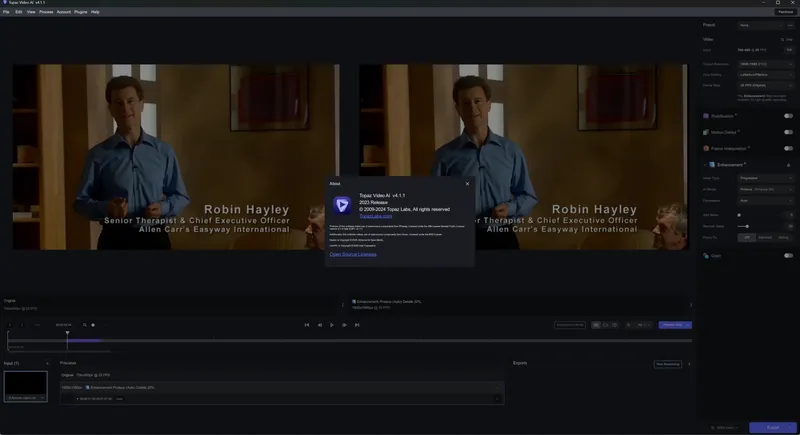Click the purple preview segment on timeline

click(x=84, y=340)
